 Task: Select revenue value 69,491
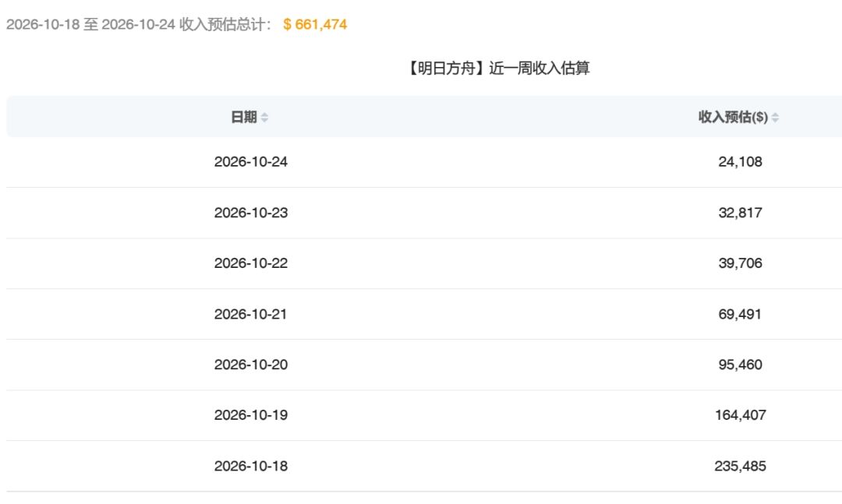tap(740, 314)
